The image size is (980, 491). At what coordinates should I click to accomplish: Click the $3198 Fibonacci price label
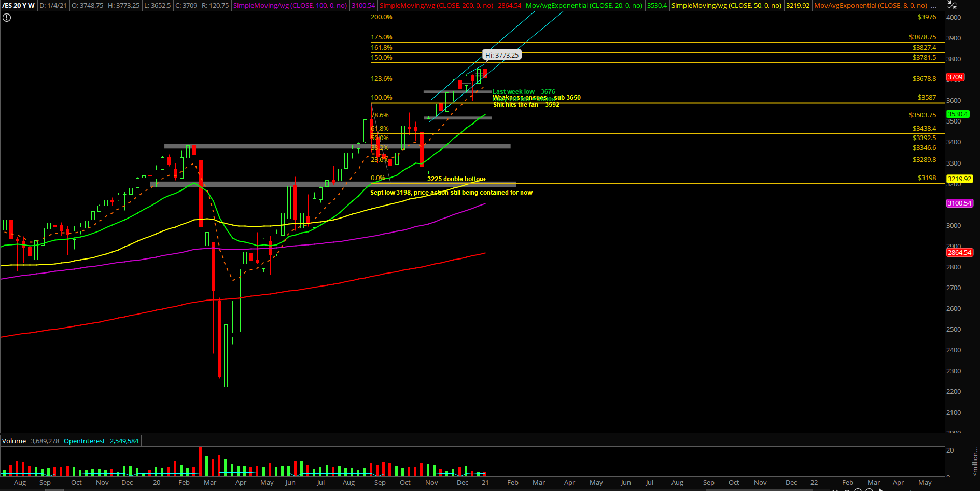pos(927,178)
